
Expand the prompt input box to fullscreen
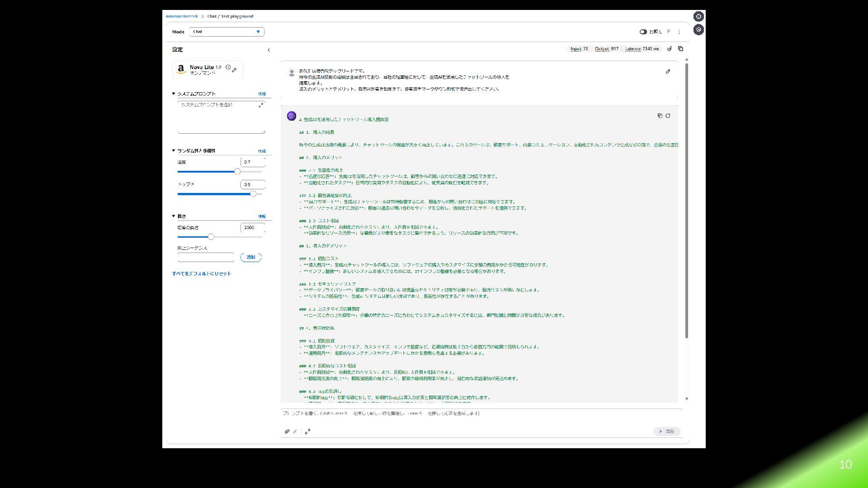pos(307,432)
